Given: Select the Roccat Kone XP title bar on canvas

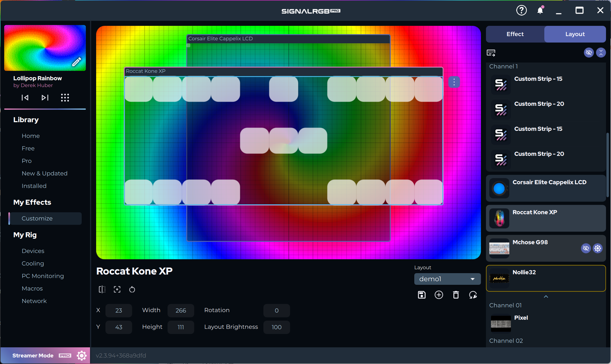Looking at the screenshot, I should [x=283, y=71].
